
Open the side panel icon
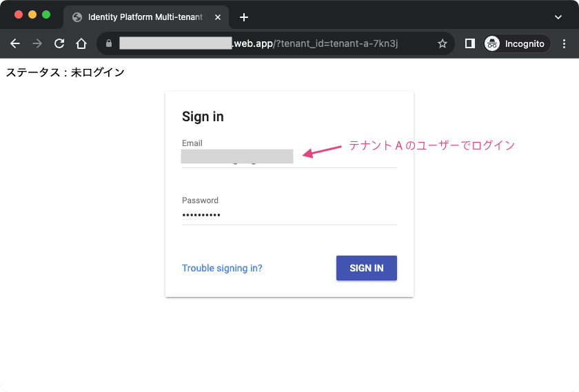tap(469, 43)
